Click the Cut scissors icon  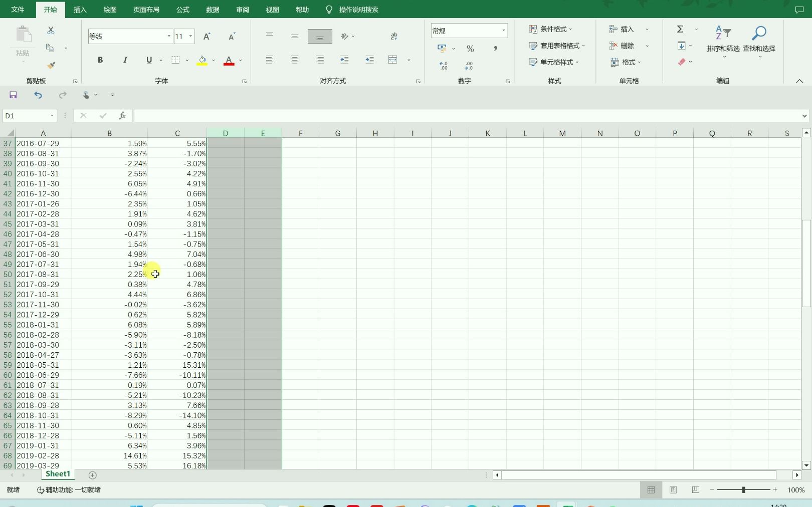(x=51, y=31)
